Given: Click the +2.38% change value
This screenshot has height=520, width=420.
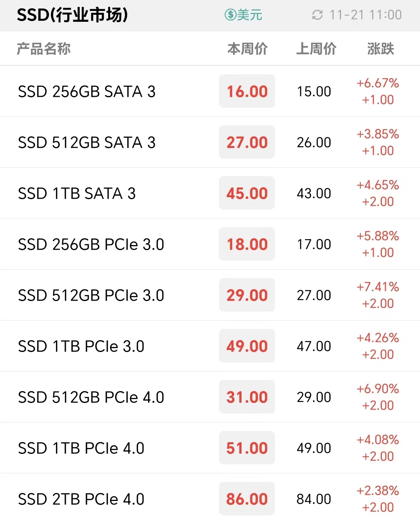Looking at the screenshot, I should tap(378, 491).
